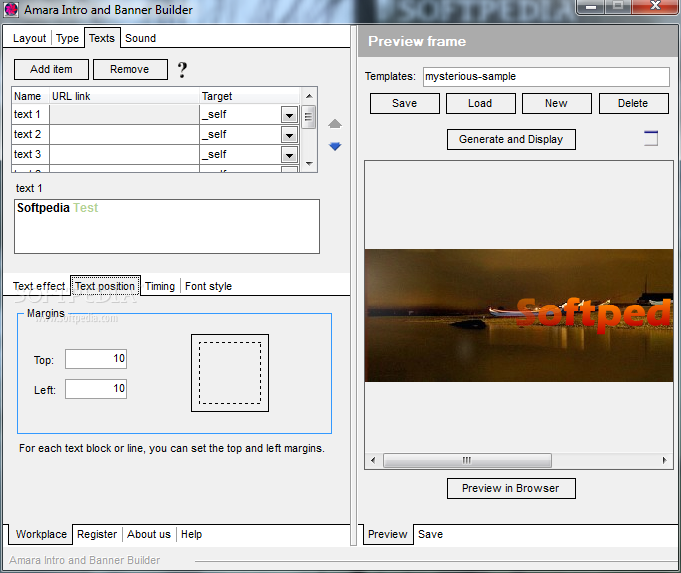Open the Register tab
The height and width of the screenshot is (573, 681).
click(97, 534)
